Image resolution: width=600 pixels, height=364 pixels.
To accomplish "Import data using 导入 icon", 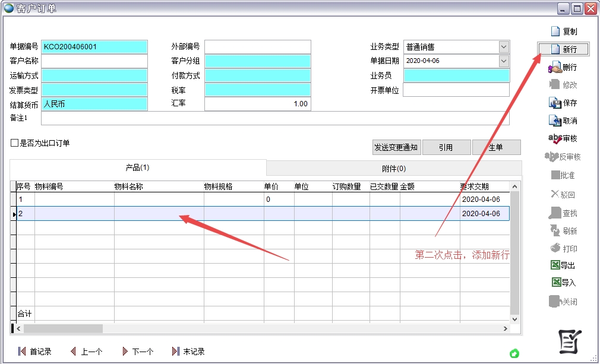I will pos(556,283).
